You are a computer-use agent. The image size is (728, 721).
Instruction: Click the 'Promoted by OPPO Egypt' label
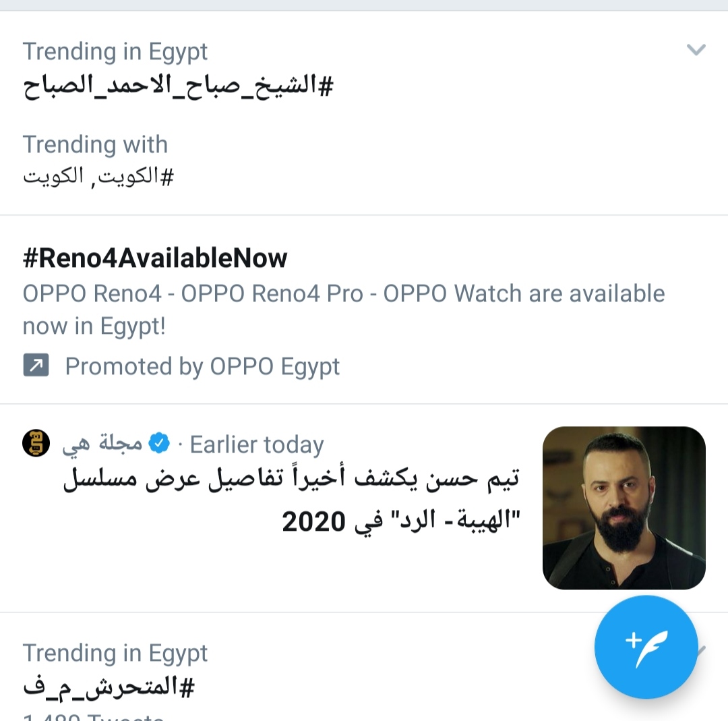tap(202, 366)
